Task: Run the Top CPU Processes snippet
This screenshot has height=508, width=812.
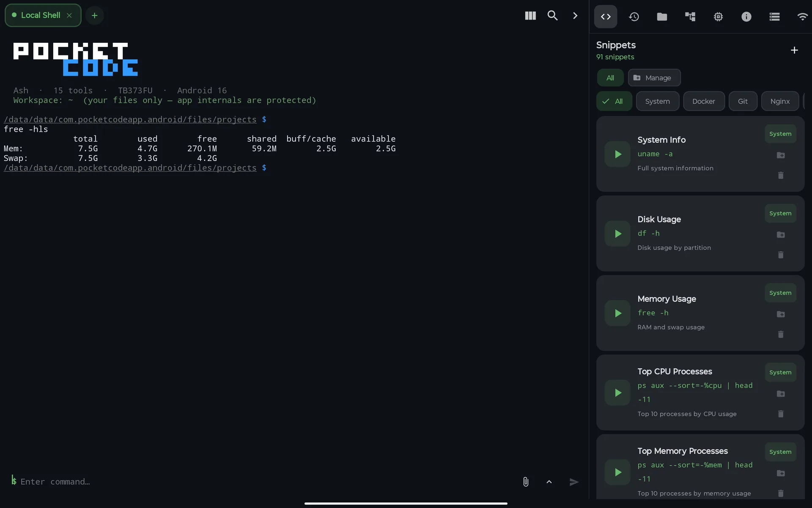Action: [617, 393]
